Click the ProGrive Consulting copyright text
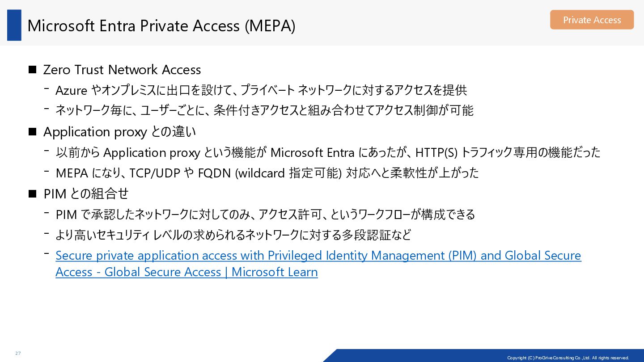644x362 pixels. (568, 358)
